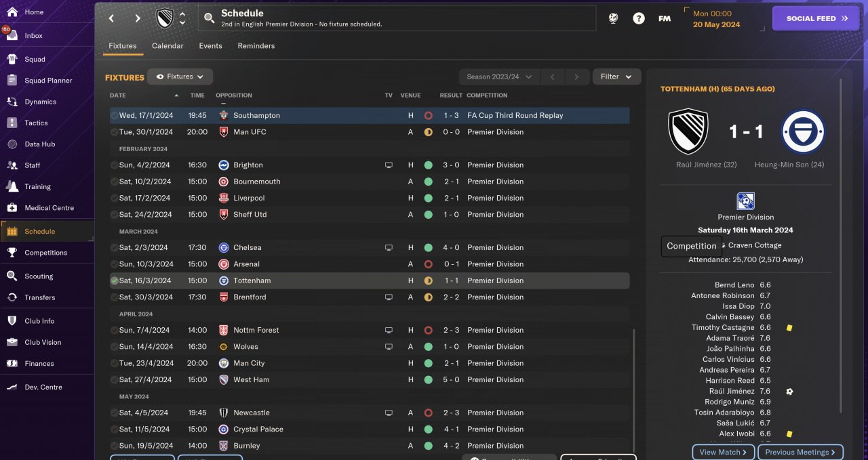Open the Inbox from the sidebar
The width and height of the screenshot is (868, 460).
click(x=33, y=35)
